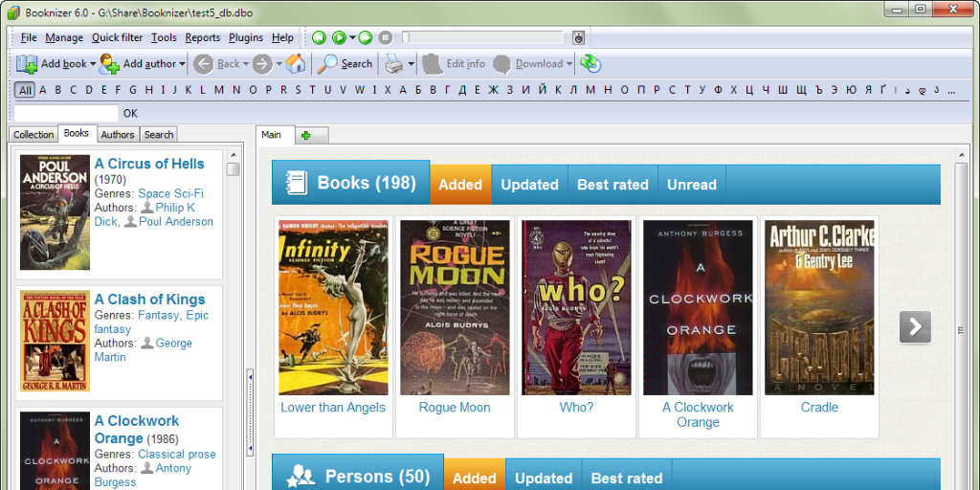Select the All alphabet filter

pyautogui.click(x=25, y=90)
